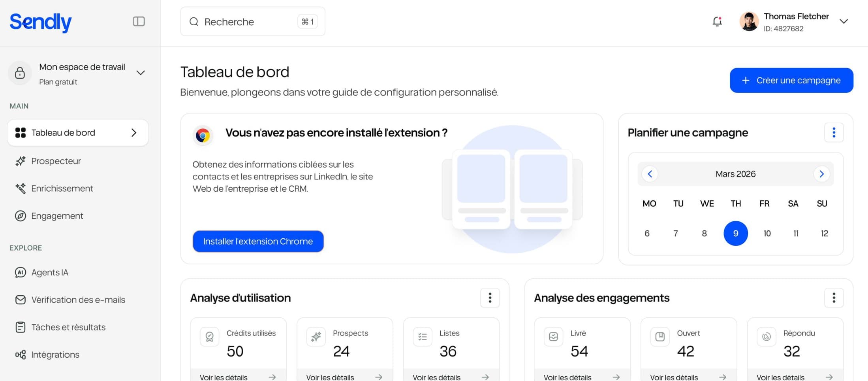Viewport: 868px width, 381px height.
Task: Click the Recherche search field
Action: coord(253,21)
